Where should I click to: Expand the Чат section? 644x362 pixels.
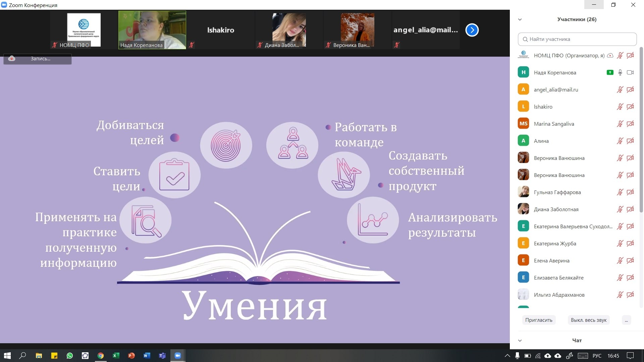(520, 340)
